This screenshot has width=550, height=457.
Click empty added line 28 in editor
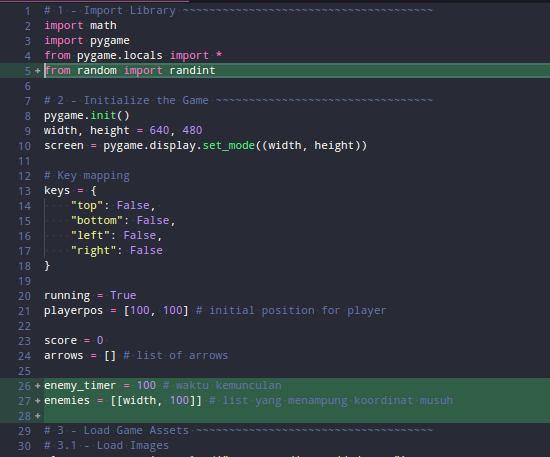[297, 416]
